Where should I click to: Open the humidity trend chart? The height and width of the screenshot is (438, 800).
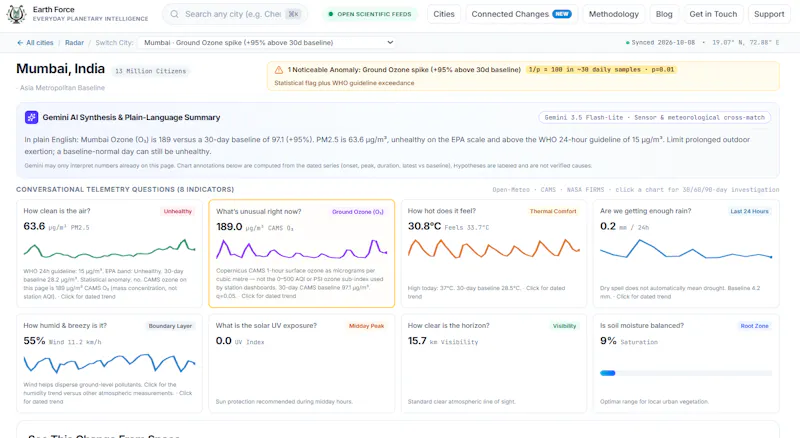(109, 362)
